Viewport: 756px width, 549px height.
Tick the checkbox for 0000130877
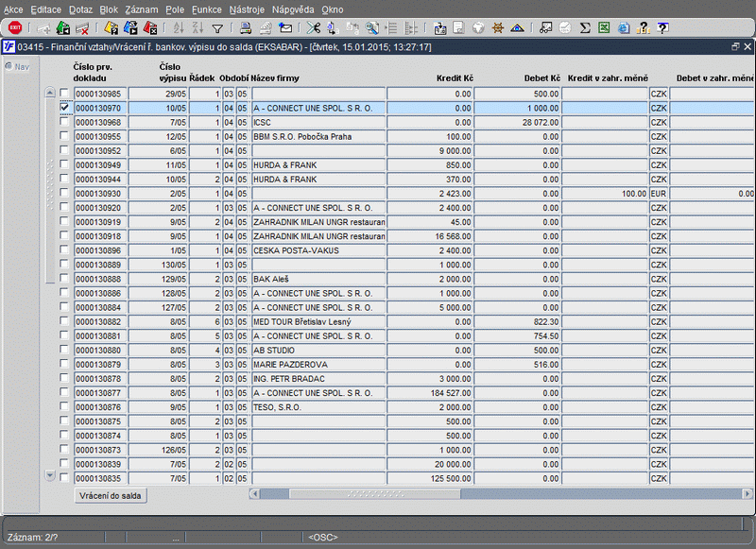pos(64,392)
